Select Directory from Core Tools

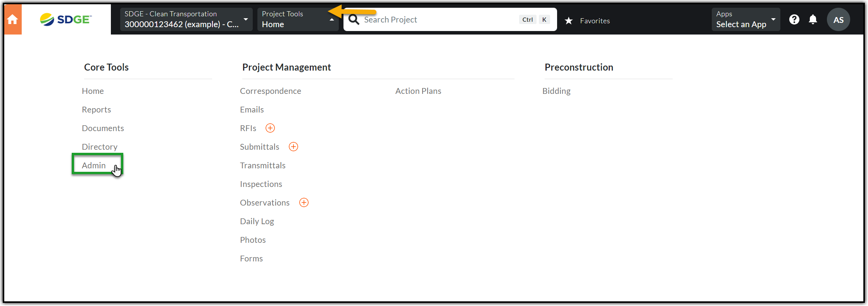100,147
